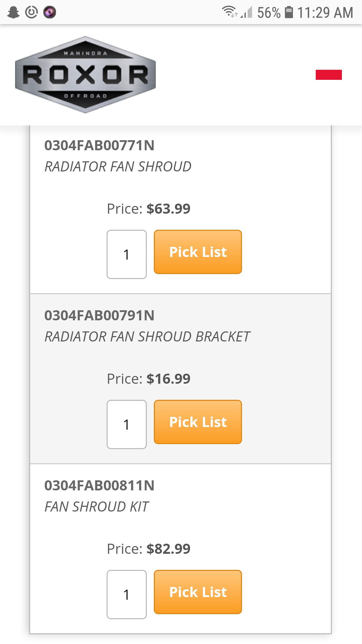362x644 pixels.
Task: Focus the Shroud Bracket quantity field
Action: 127,424
